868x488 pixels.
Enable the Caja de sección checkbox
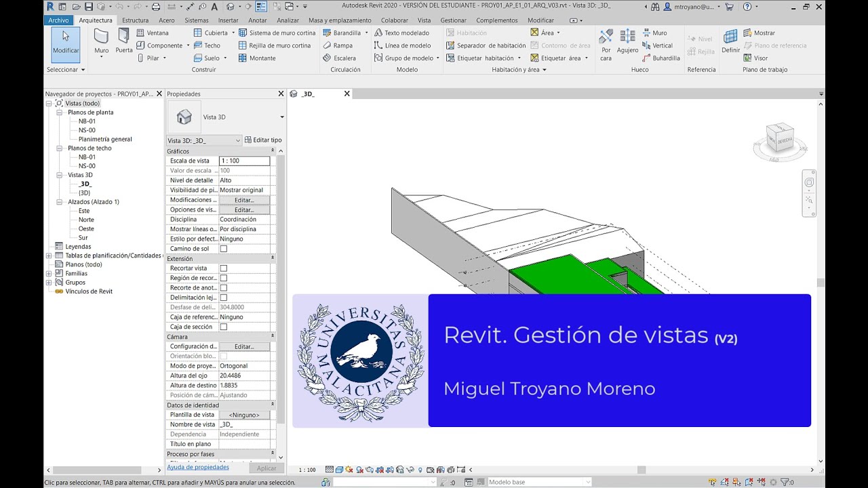tap(224, 327)
